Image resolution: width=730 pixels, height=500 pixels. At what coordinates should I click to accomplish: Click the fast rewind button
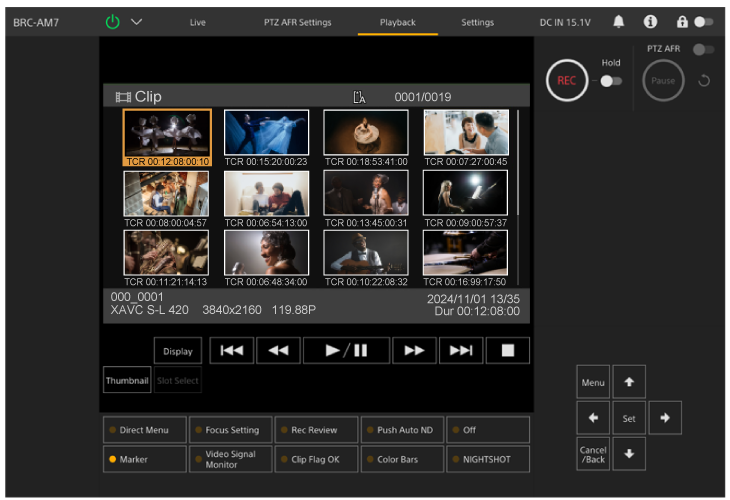(276, 351)
